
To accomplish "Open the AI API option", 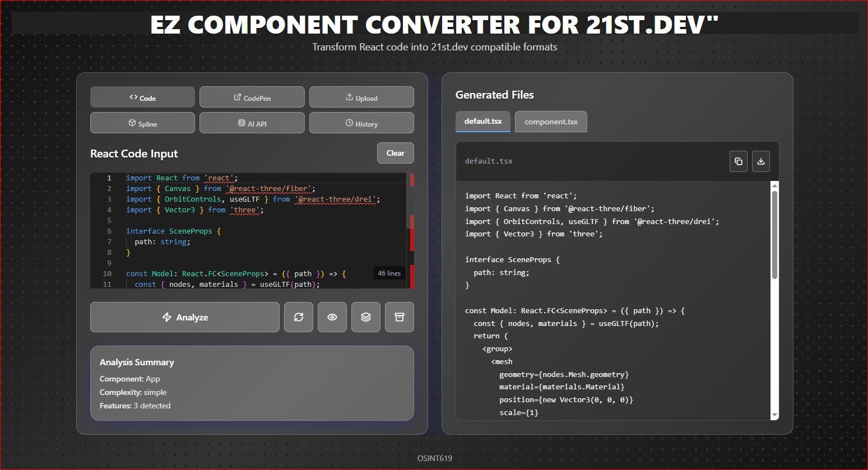I will click(x=252, y=123).
